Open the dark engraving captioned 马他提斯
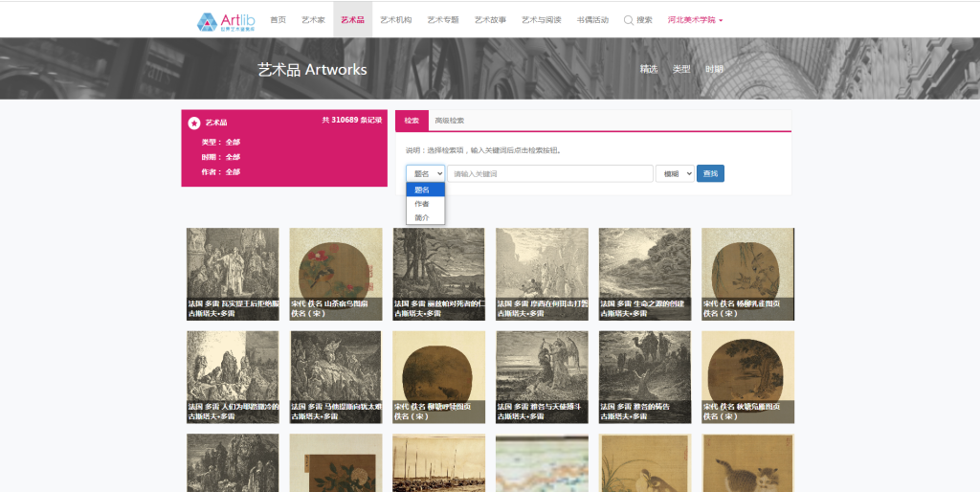Viewport: 980px width, 492px height. (336, 377)
